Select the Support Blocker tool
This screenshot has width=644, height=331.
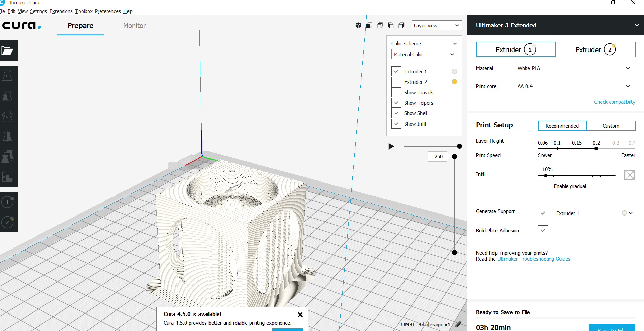[7, 177]
